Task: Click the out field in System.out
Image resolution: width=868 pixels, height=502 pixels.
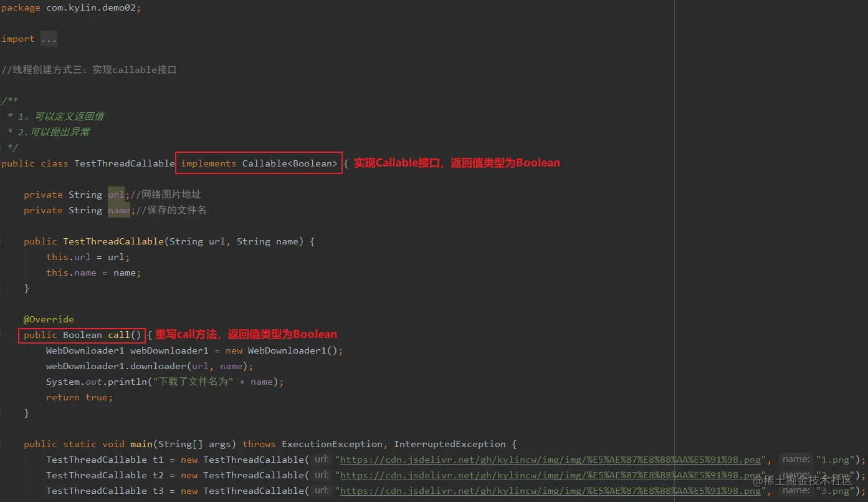Action: [x=93, y=382]
